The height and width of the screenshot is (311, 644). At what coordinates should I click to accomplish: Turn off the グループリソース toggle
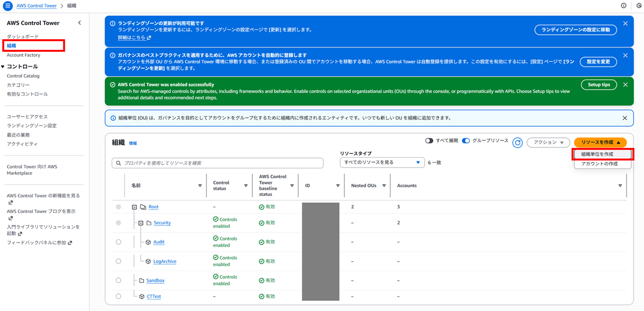465,141
